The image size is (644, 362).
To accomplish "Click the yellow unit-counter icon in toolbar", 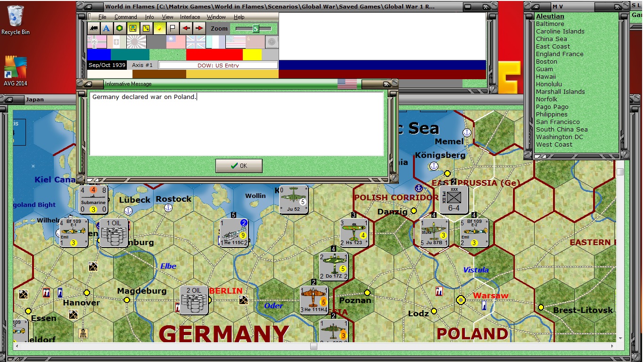I will (x=133, y=28).
